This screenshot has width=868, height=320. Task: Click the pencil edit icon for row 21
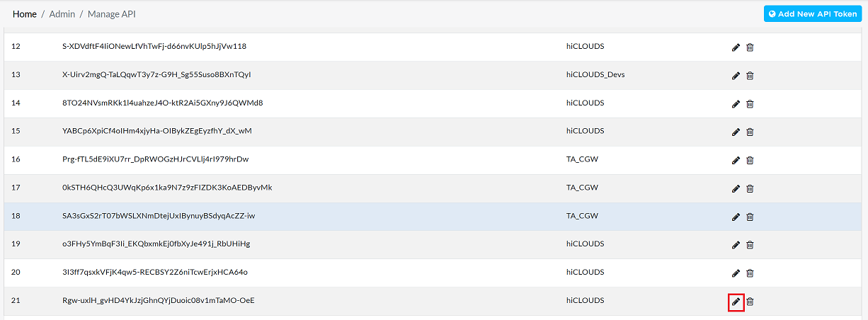click(736, 302)
